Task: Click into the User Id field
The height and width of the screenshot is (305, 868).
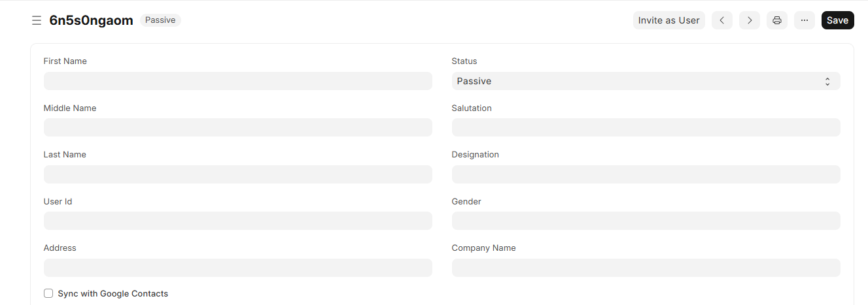Action: pyautogui.click(x=237, y=221)
